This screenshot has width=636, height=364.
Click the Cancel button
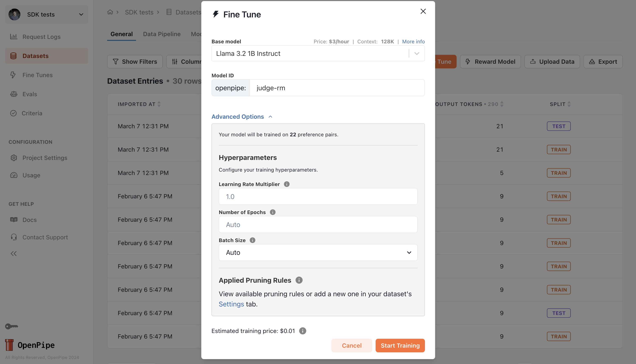click(352, 345)
